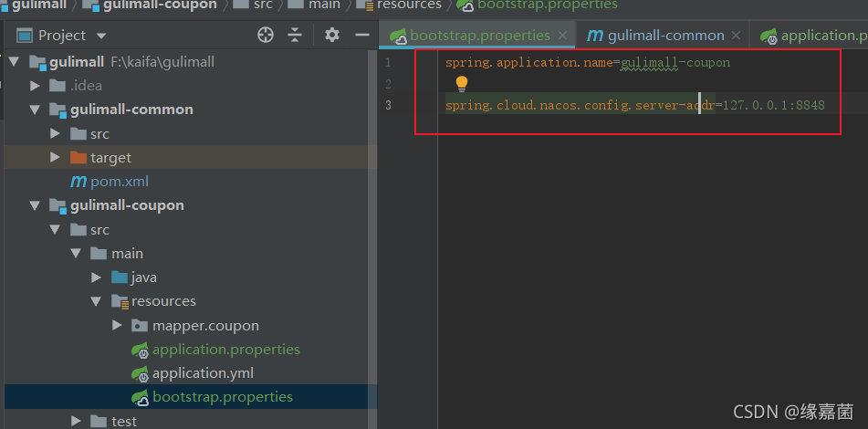This screenshot has height=429, width=868.
Task: Click the Collapse All icon in the Project panel
Action: pos(295,35)
